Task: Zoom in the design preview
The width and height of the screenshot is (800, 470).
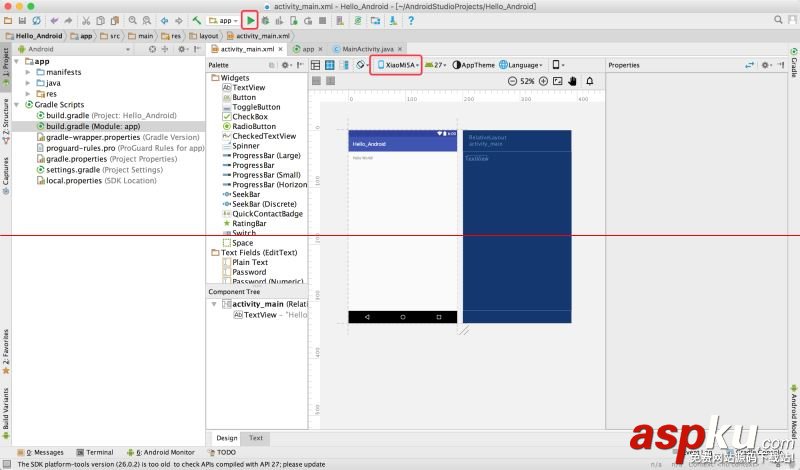Action: [x=543, y=81]
